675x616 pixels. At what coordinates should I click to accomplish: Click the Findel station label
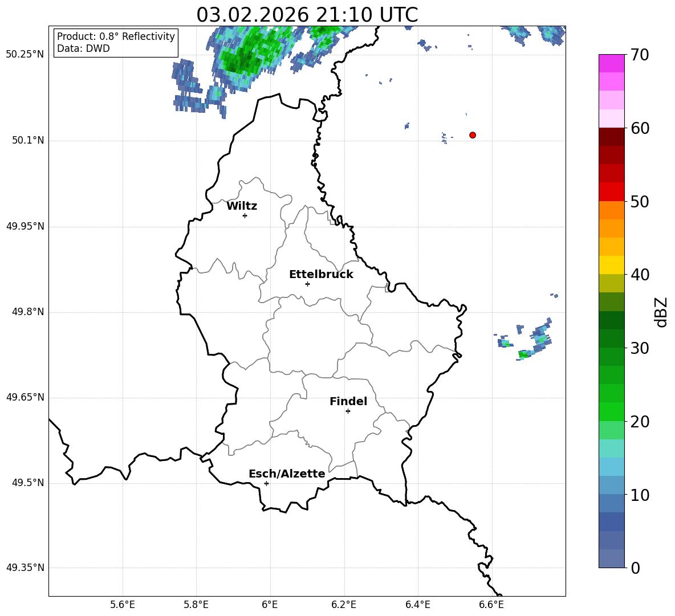[x=348, y=401]
